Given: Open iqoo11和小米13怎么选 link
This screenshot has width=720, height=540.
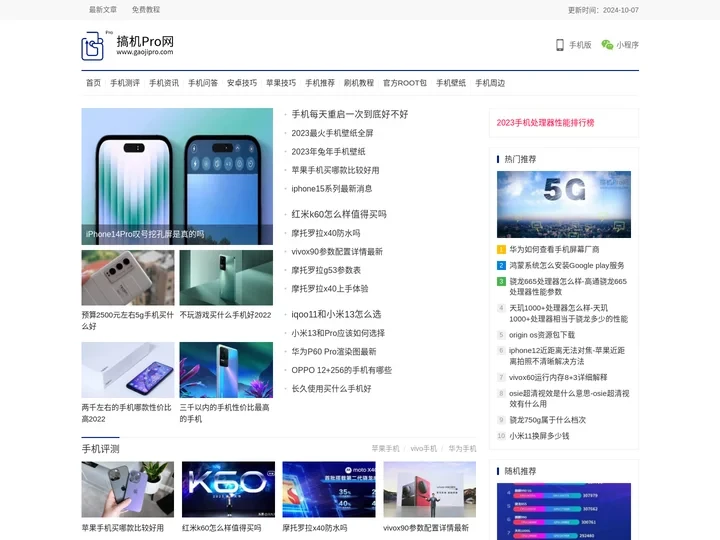Looking at the screenshot, I should click(336, 315).
